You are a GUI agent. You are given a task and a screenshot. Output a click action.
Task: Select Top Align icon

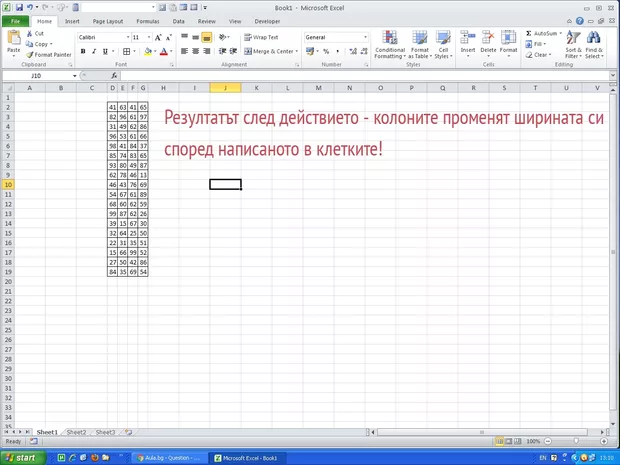coord(184,37)
